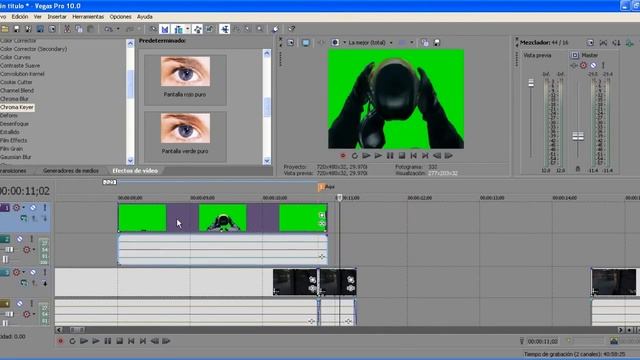The height and width of the screenshot is (360, 640).
Task: Play the timeline from the bottom transport bar
Action: coord(96,341)
